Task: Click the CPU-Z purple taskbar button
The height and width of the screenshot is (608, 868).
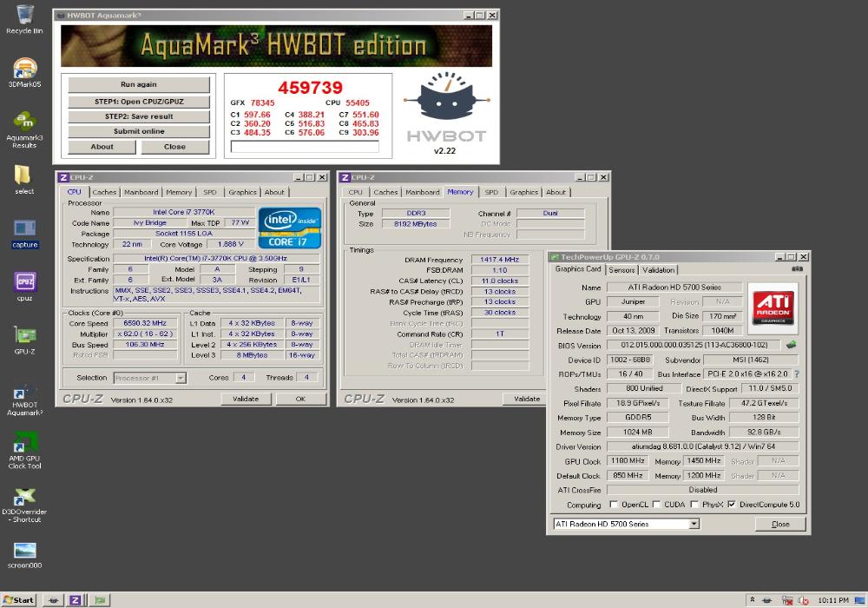Action: (76, 599)
